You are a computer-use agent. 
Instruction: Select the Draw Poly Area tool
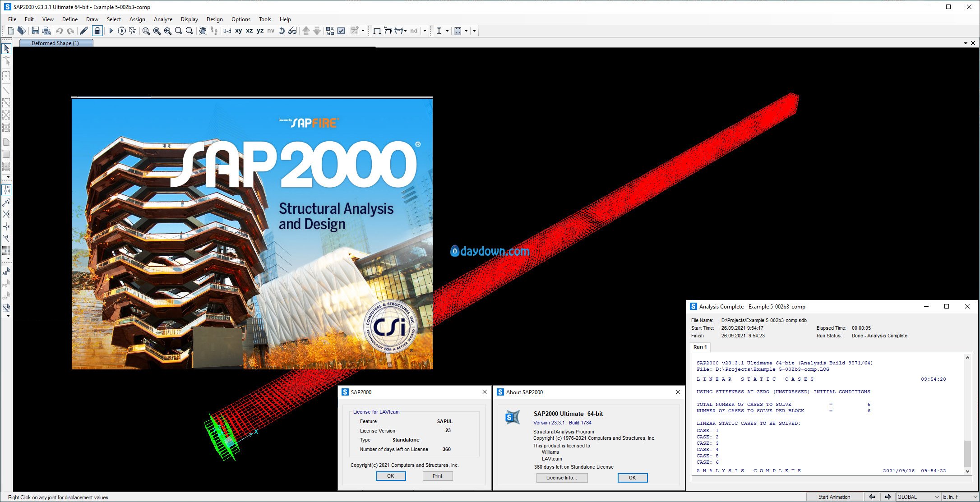6,142
